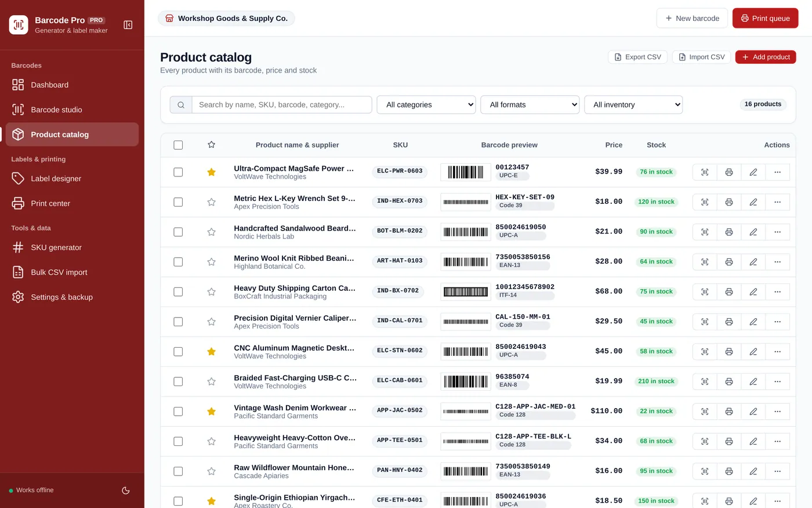Open Label designer in sidebar

(72, 179)
